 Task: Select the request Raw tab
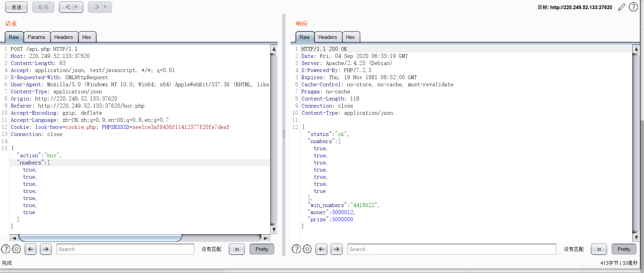click(x=14, y=37)
